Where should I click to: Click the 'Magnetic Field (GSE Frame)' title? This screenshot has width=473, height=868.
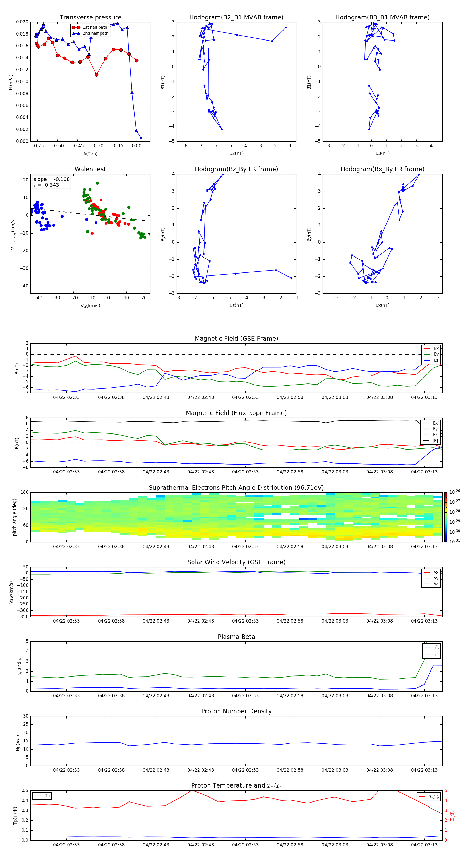[236, 339]
